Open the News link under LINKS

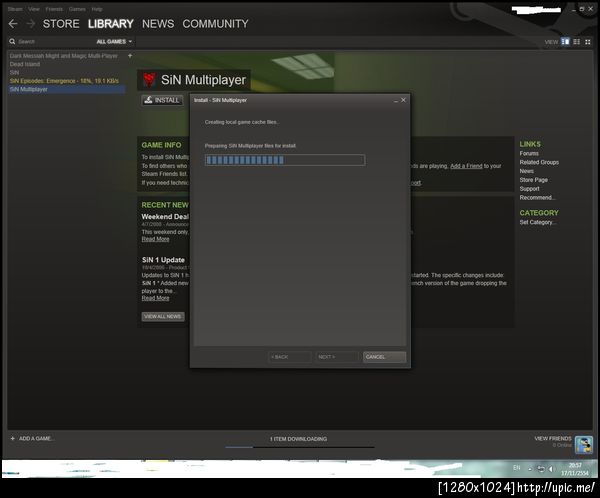(527, 171)
